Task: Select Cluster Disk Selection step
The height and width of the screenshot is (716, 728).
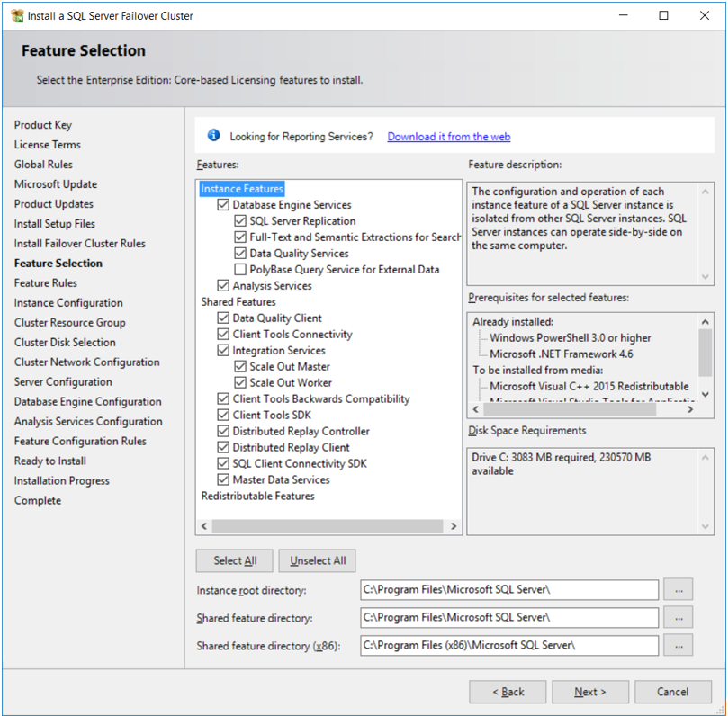Action: click(x=65, y=343)
